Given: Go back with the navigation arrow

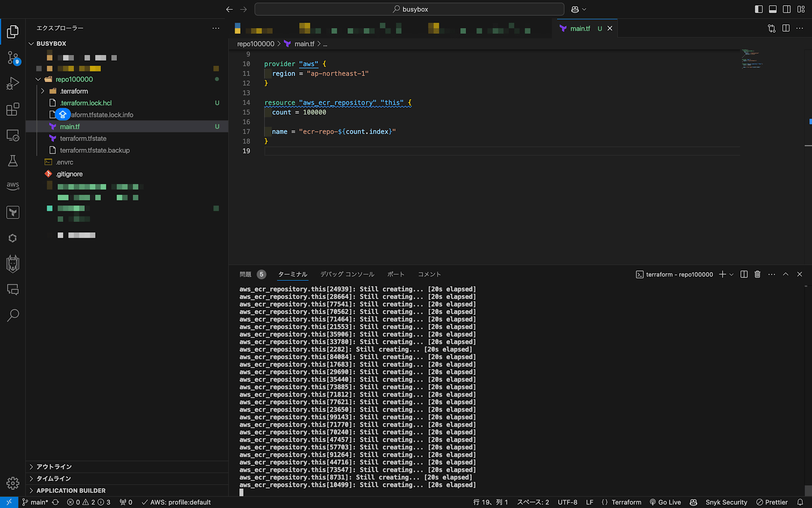Looking at the screenshot, I should [x=229, y=9].
